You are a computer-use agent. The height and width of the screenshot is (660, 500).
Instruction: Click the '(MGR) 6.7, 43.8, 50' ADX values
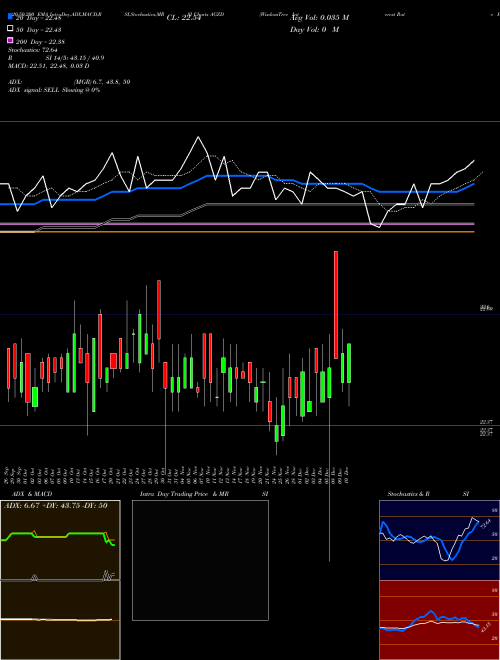101,82
